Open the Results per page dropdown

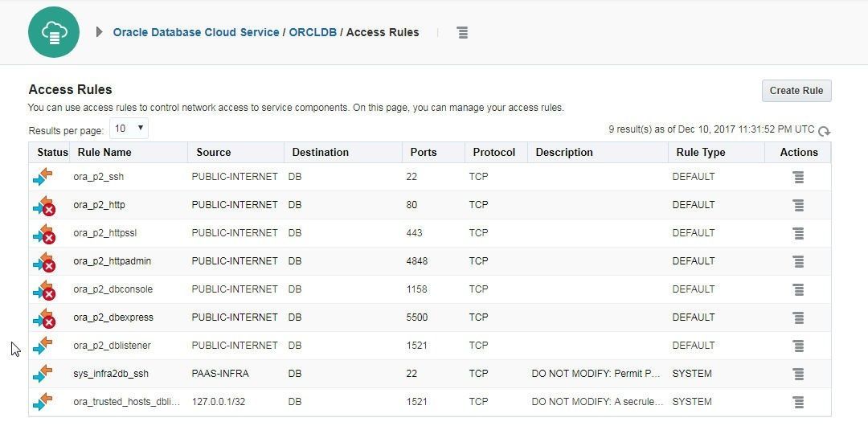[129, 129]
